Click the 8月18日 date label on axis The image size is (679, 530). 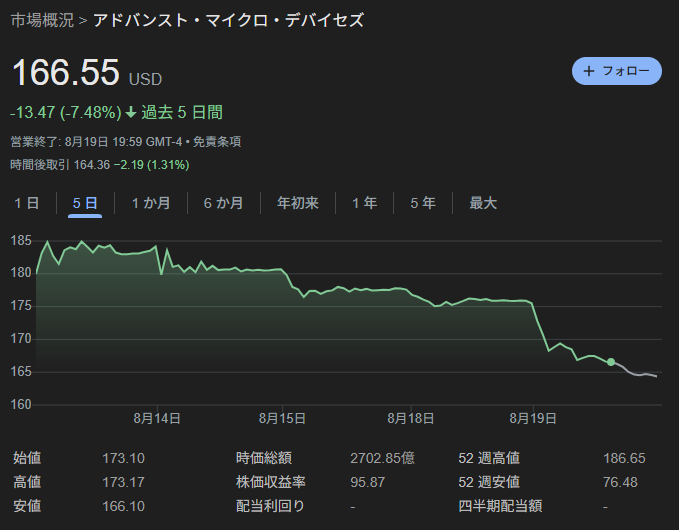(411, 419)
